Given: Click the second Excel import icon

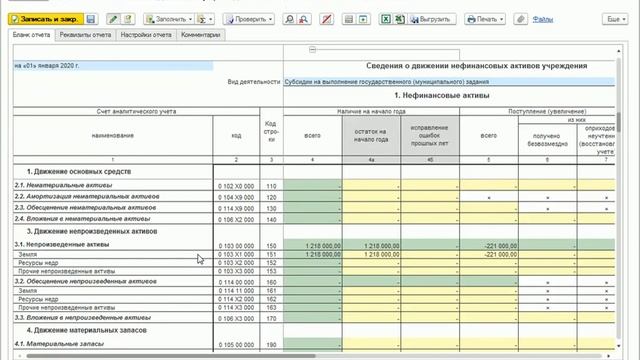Looking at the screenshot, I should (400, 19).
